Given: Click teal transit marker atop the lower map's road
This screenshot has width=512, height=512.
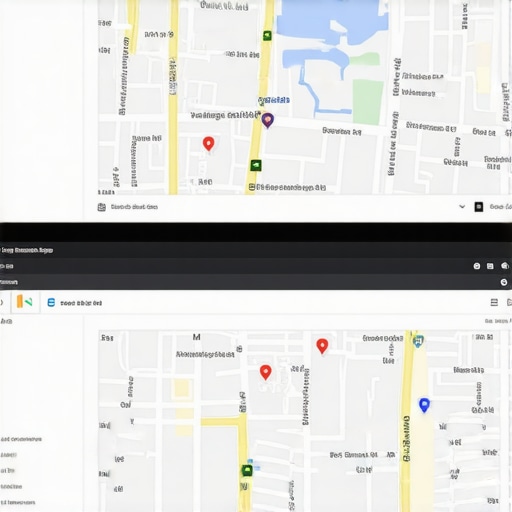Looking at the screenshot, I should click(x=418, y=341).
